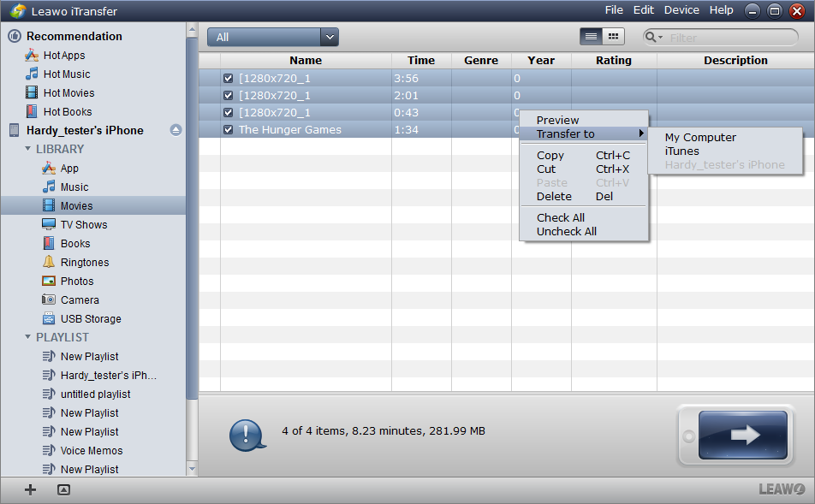Open the Help menu
Image resolution: width=815 pixels, height=504 pixels.
pyautogui.click(x=722, y=10)
